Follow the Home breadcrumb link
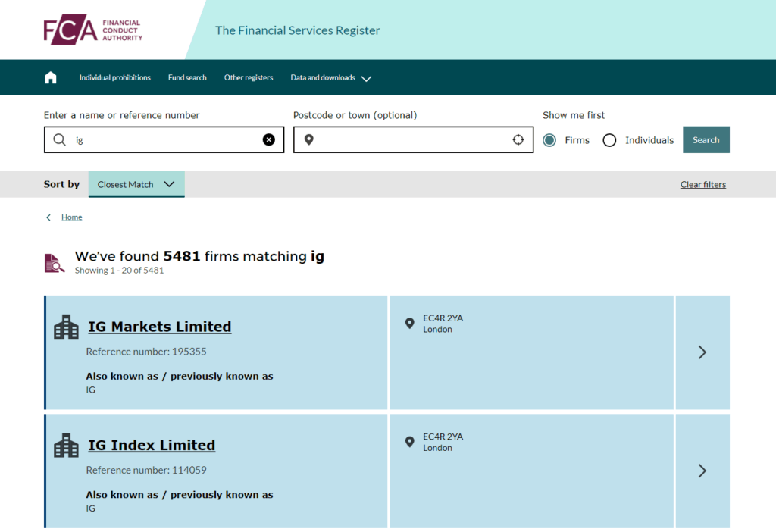 (72, 217)
